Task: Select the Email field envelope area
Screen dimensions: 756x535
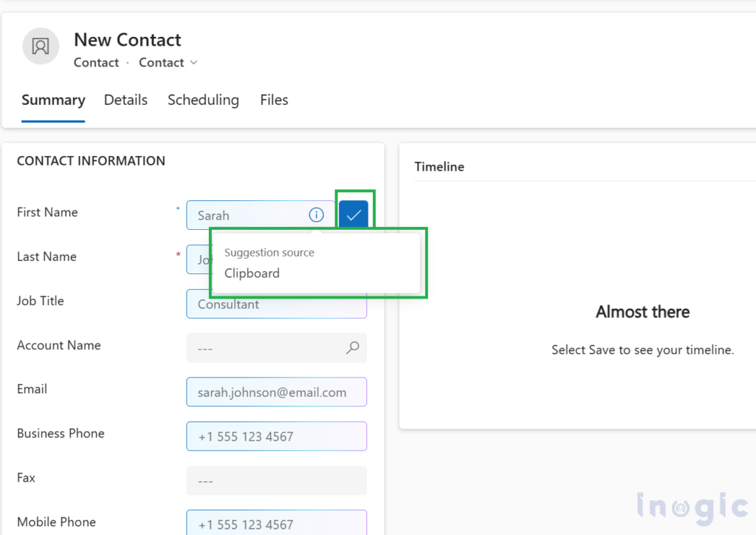Action: click(276, 392)
